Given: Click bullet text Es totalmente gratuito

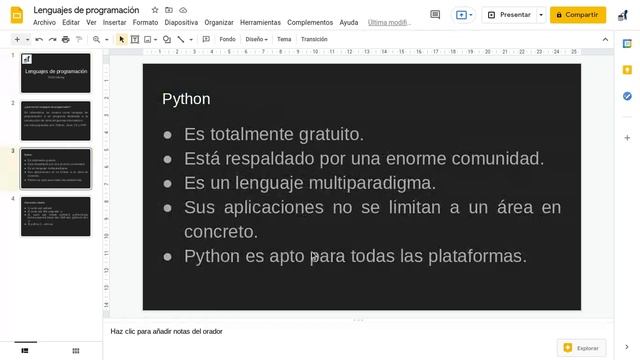Looking at the screenshot, I should point(274,134).
